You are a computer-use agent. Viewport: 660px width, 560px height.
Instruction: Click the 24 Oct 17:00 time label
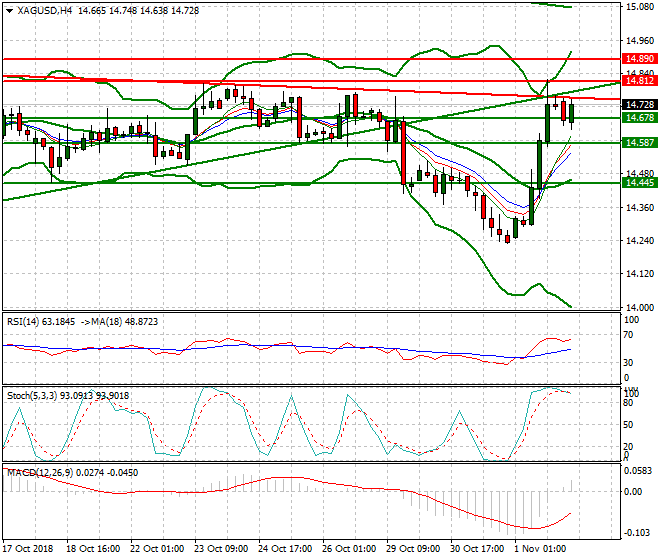pyautogui.click(x=285, y=549)
